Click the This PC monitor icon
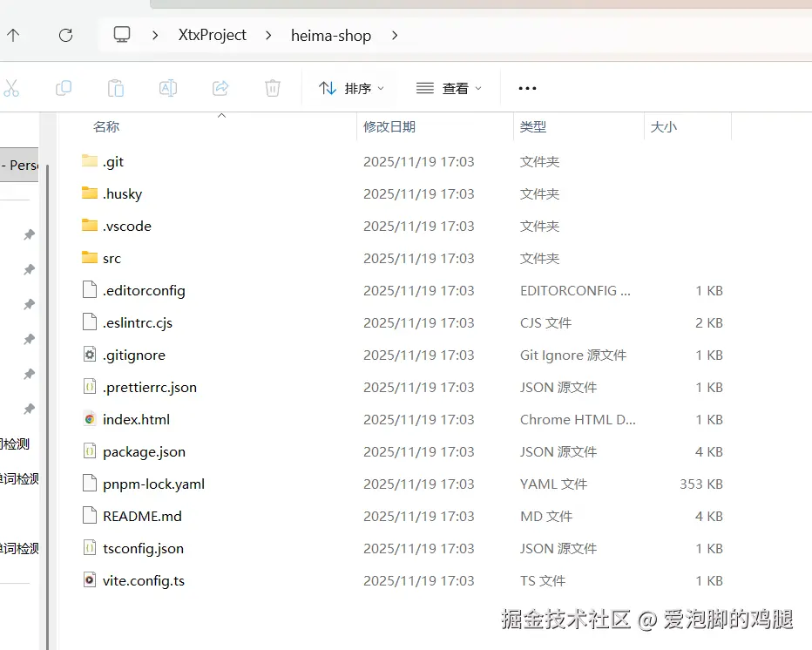This screenshot has width=812, height=650. pyautogui.click(x=122, y=35)
